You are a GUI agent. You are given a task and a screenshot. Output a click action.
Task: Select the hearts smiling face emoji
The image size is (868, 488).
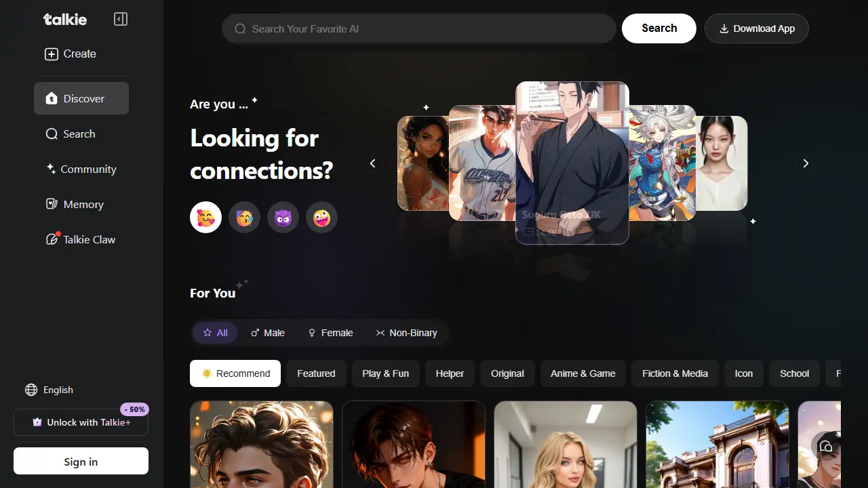click(x=205, y=218)
